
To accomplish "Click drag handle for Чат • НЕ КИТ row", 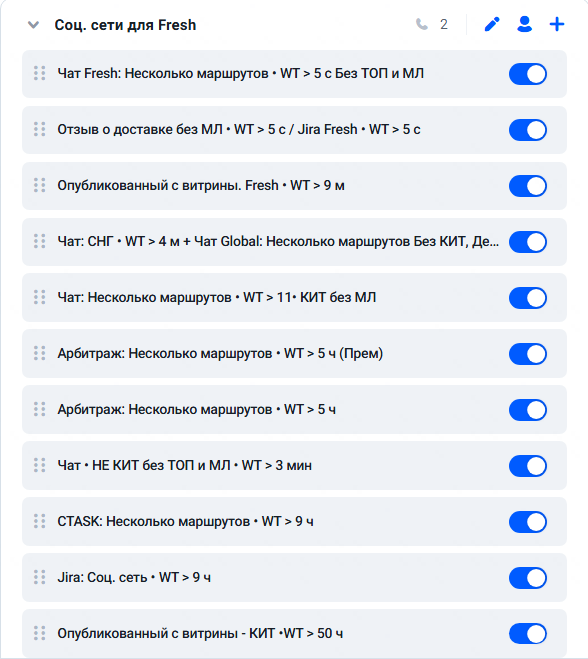I will click(x=40, y=465).
